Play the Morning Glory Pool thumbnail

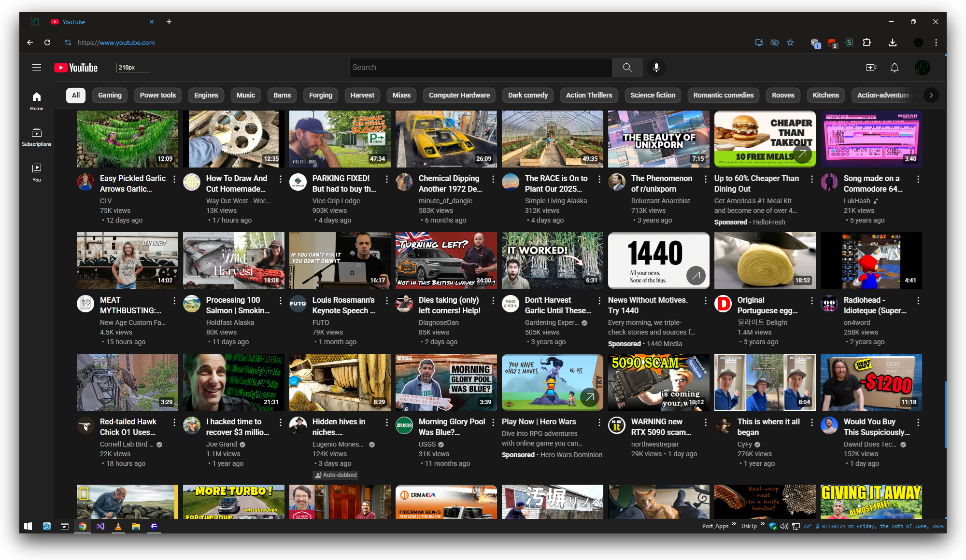pyautogui.click(x=446, y=382)
